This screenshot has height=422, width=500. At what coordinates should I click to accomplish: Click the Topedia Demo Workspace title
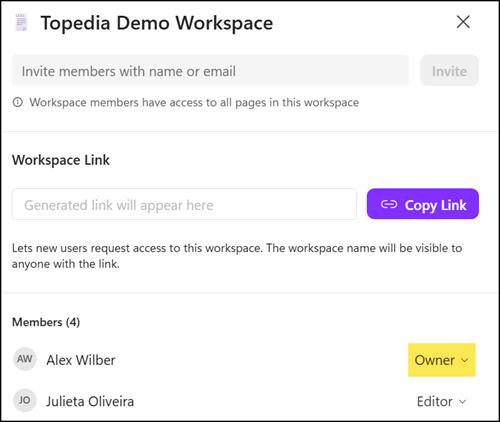click(x=157, y=23)
